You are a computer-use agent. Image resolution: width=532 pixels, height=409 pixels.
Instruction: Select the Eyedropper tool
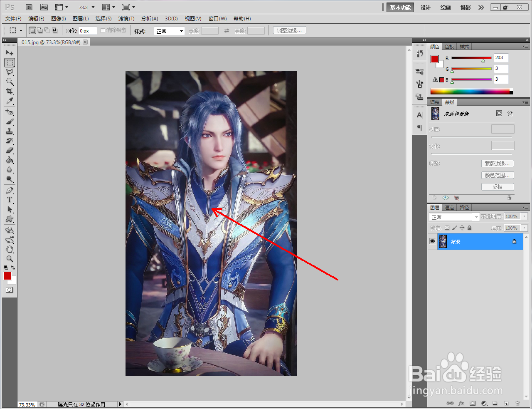(10, 101)
